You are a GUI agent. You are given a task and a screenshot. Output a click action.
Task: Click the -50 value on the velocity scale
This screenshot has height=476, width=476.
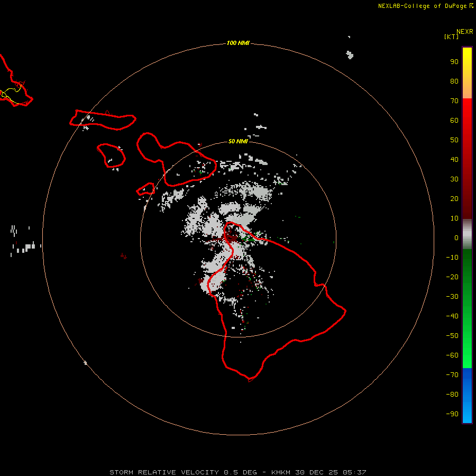tap(452, 336)
